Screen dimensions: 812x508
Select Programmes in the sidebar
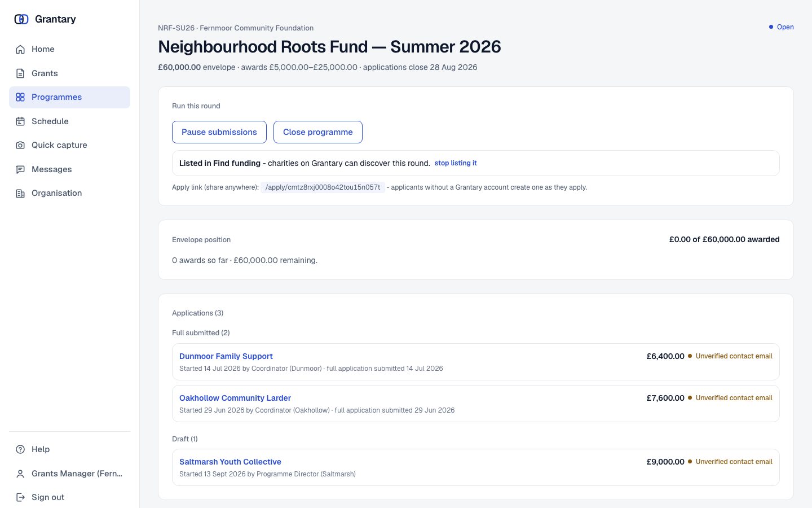tap(69, 97)
